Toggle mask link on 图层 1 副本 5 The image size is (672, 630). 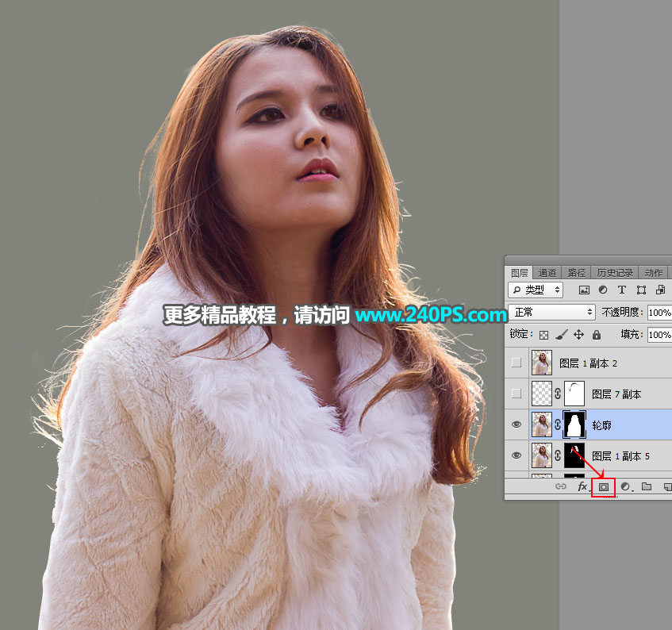point(558,455)
